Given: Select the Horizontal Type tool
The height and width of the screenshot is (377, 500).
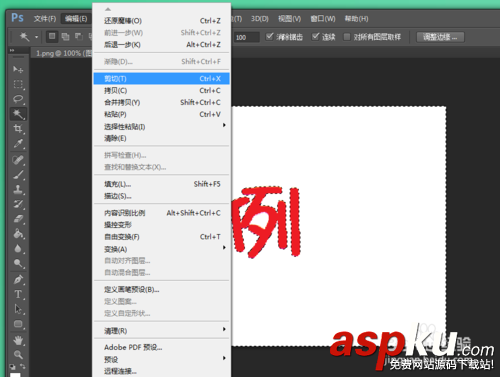Looking at the screenshot, I should pyautogui.click(x=18, y=294).
